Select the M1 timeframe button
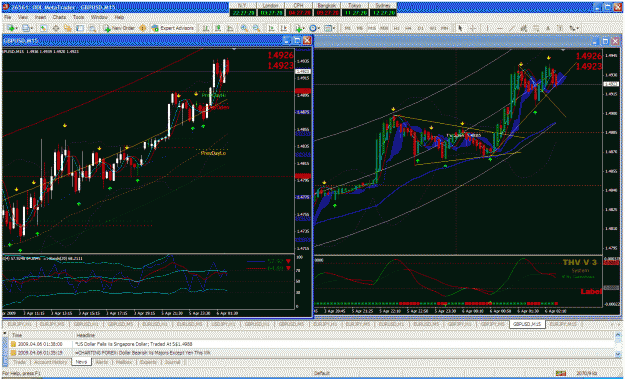The image size is (625, 379). pyautogui.click(x=348, y=28)
